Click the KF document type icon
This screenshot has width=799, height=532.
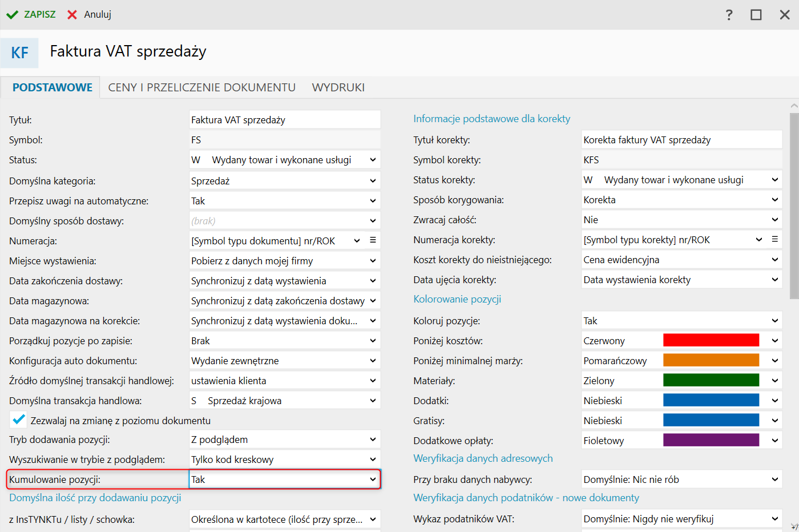click(x=19, y=53)
